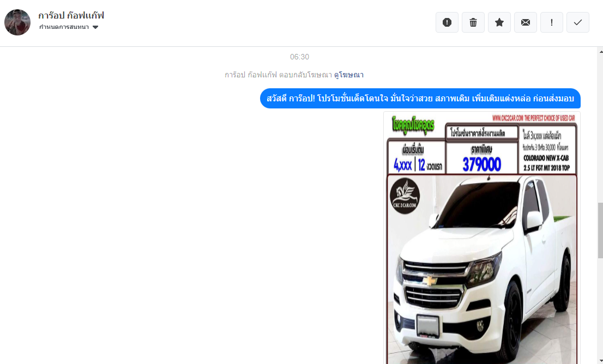Delete conversation with trash icon
The height and width of the screenshot is (364, 603).
coord(473,22)
